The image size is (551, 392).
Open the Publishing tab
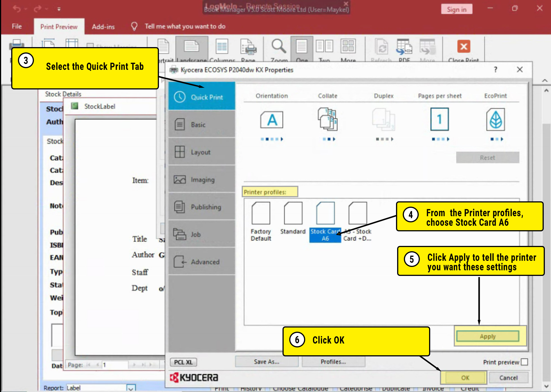(x=202, y=207)
